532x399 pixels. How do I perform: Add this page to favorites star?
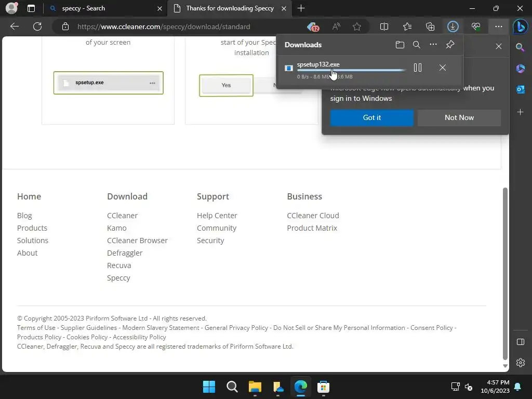click(356, 26)
